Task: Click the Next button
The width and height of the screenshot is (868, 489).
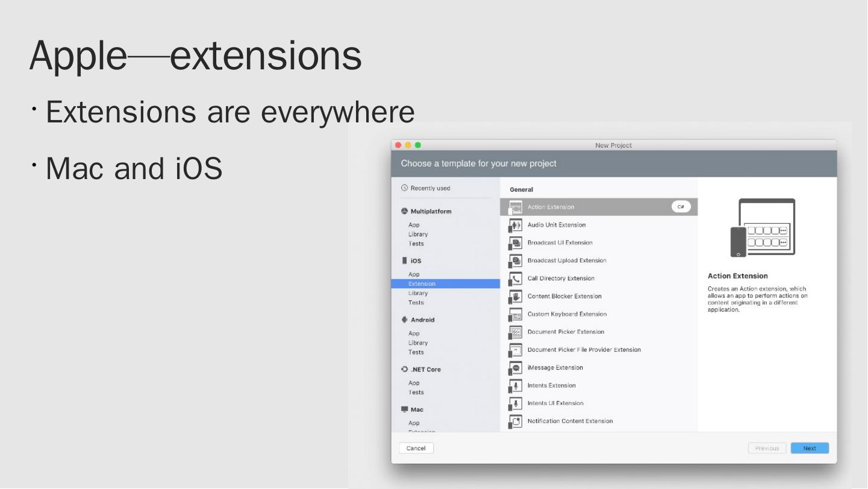Action: pos(809,449)
